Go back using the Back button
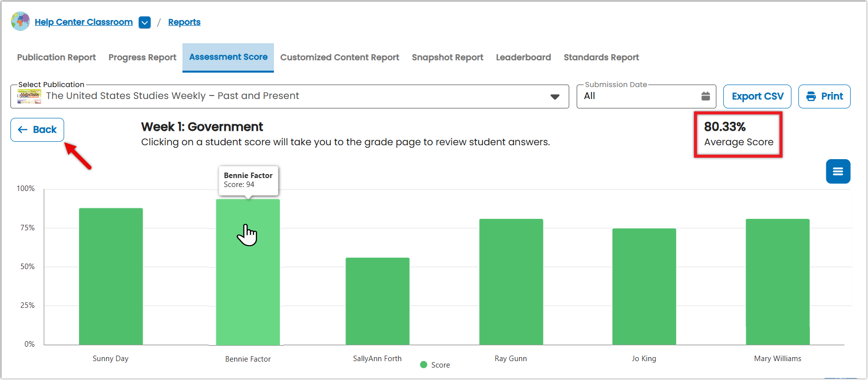Viewport: 868px width, 380px height. click(37, 130)
